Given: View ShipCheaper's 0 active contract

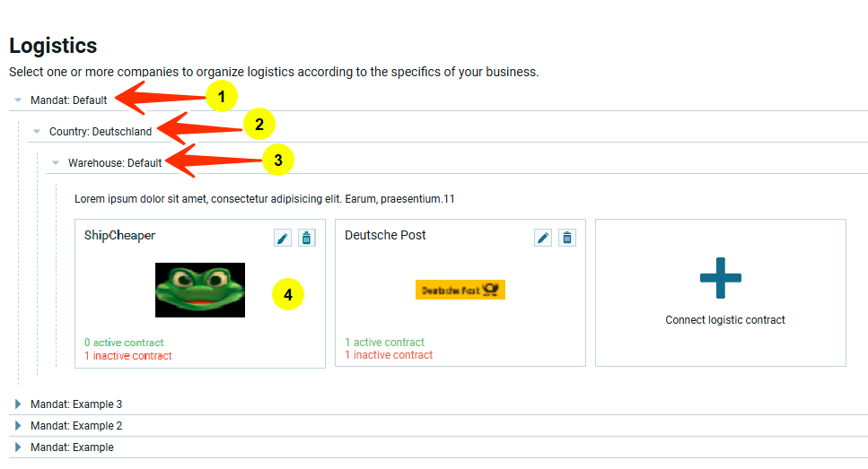Looking at the screenshot, I should click(124, 343).
